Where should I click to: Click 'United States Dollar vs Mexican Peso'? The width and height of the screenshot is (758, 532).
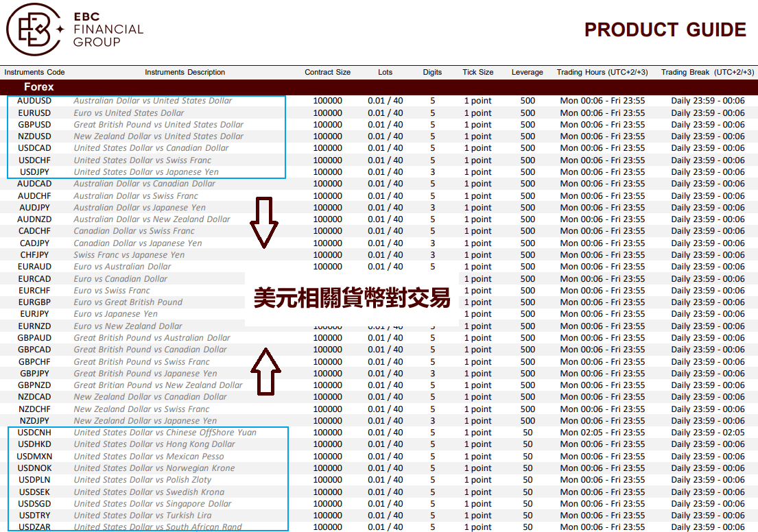[x=149, y=456]
